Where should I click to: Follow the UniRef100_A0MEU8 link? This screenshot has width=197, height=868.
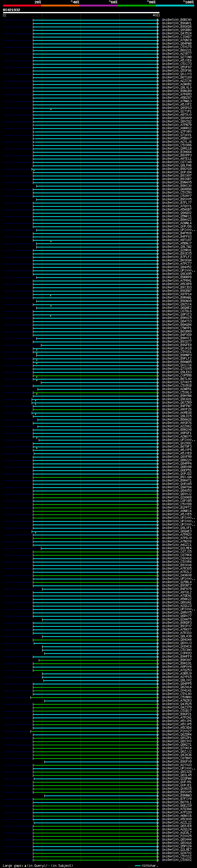(176, 412)
